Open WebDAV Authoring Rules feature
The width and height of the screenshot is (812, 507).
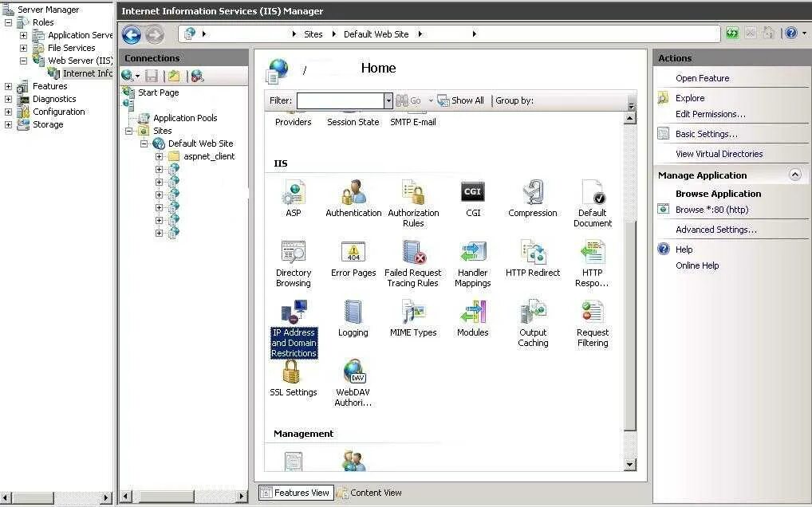pyautogui.click(x=353, y=383)
